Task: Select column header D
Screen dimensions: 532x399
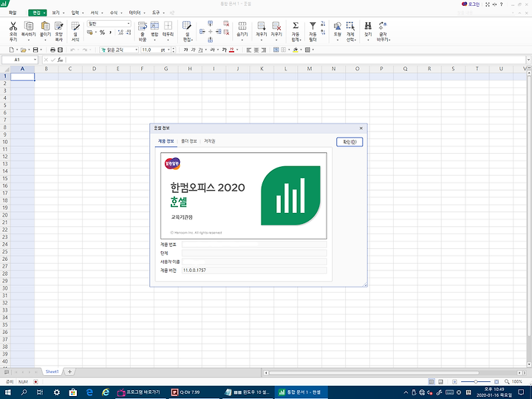Action: click(x=94, y=69)
